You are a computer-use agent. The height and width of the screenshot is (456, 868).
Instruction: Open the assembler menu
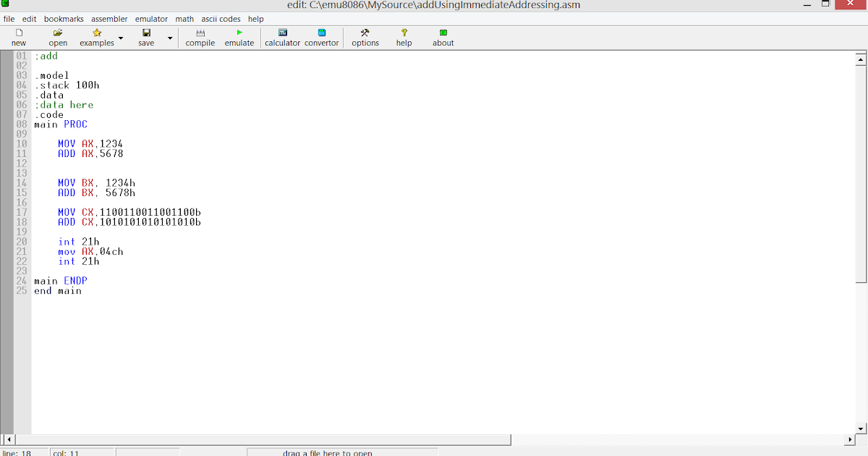click(109, 19)
